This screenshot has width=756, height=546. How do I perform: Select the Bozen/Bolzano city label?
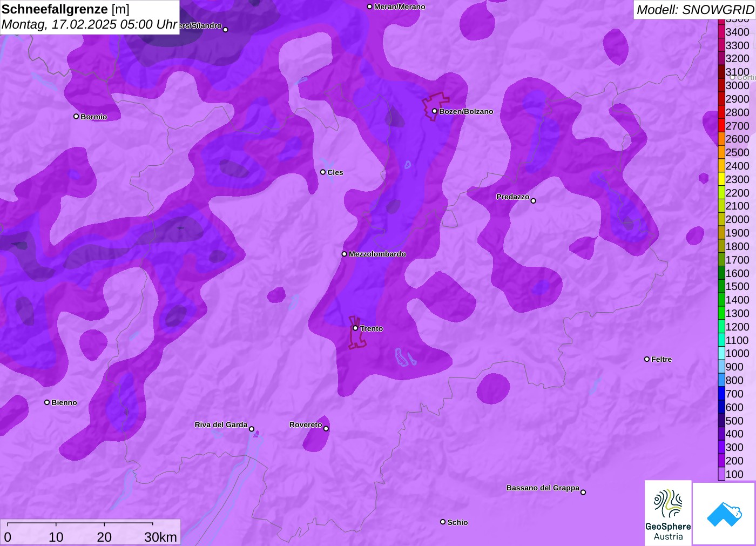[466, 111]
